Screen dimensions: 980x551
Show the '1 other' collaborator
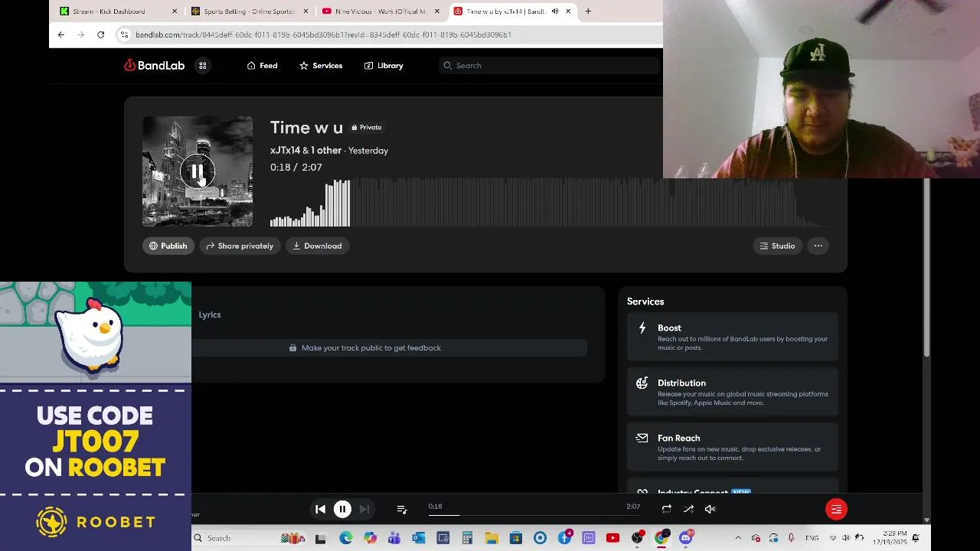click(x=326, y=151)
